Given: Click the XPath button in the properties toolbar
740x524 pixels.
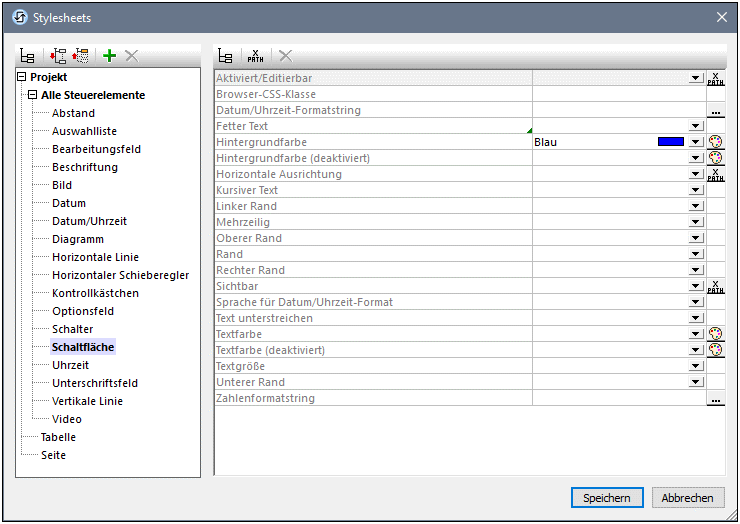Looking at the screenshot, I should 256,57.
